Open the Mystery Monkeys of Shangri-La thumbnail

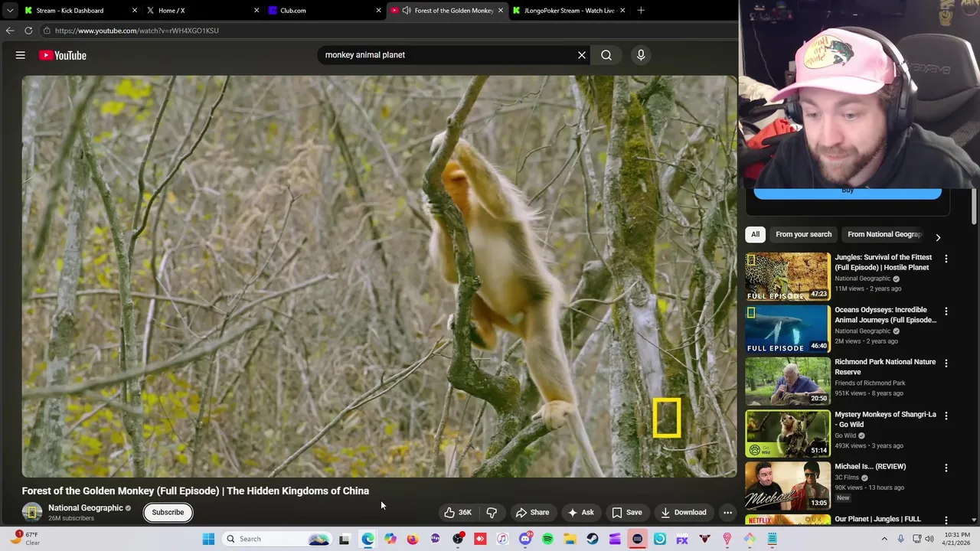click(x=788, y=433)
